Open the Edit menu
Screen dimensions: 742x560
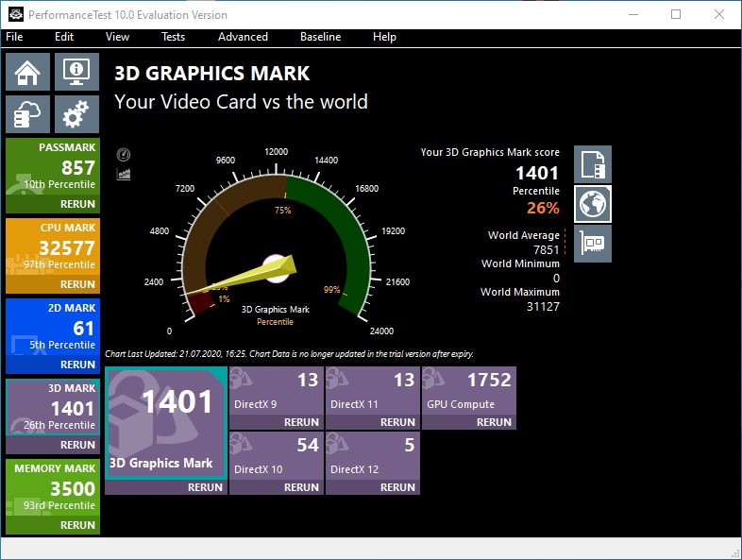pyautogui.click(x=64, y=37)
